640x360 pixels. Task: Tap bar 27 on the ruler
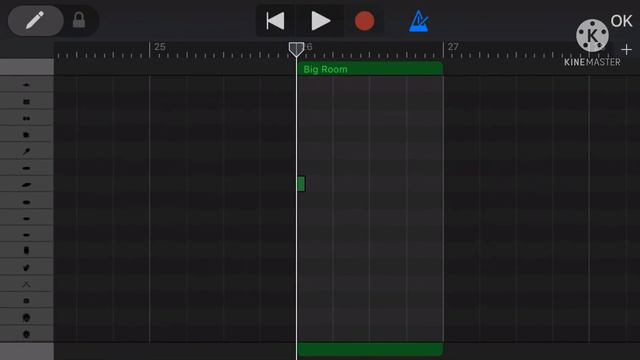[453, 47]
